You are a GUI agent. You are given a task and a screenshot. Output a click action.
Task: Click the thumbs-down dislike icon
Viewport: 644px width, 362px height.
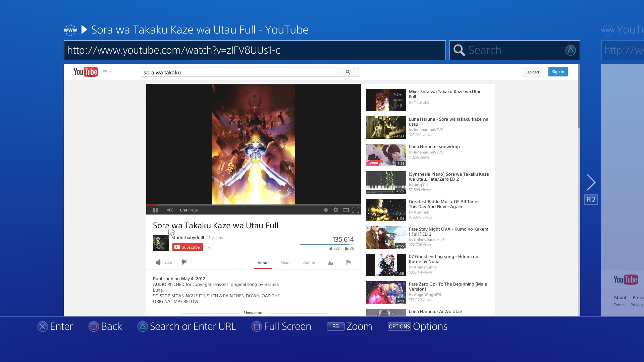[184, 262]
